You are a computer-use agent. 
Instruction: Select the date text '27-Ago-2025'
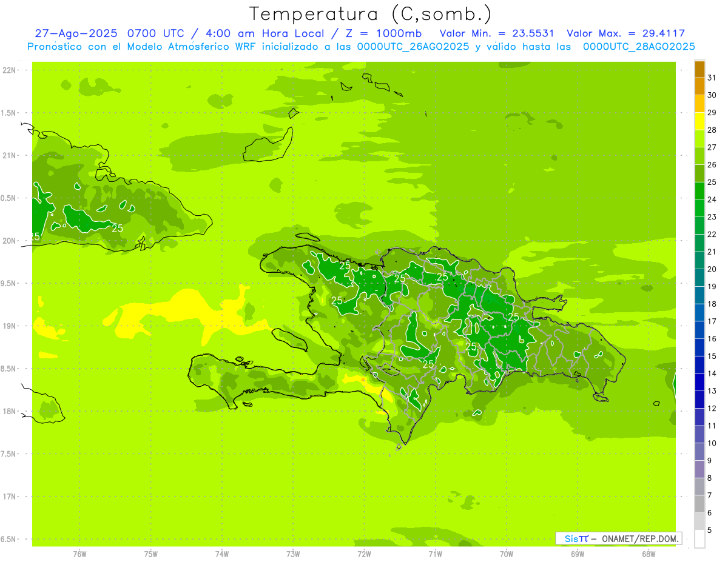76,33
